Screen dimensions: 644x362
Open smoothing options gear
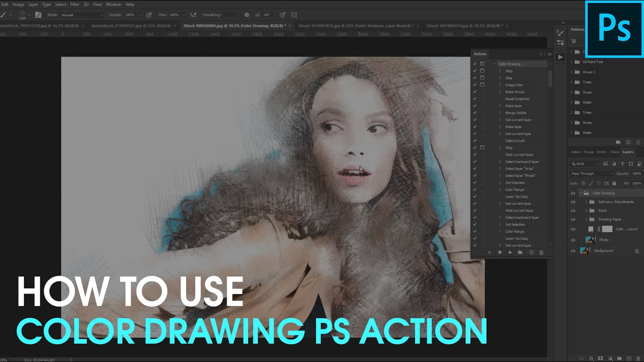coord(247,15)
